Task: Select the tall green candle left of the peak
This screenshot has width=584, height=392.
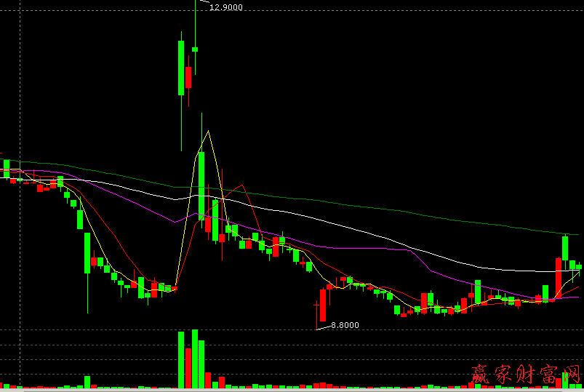Action: click(181, 68)
